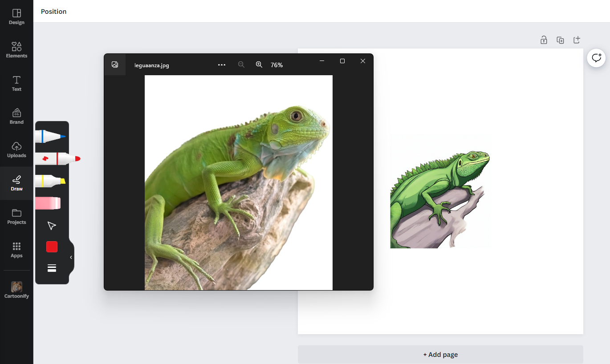Open the red color swatch picker
The width and height of the screenshot is (610, 364).
pyautogui.click(x=52, y=247)
